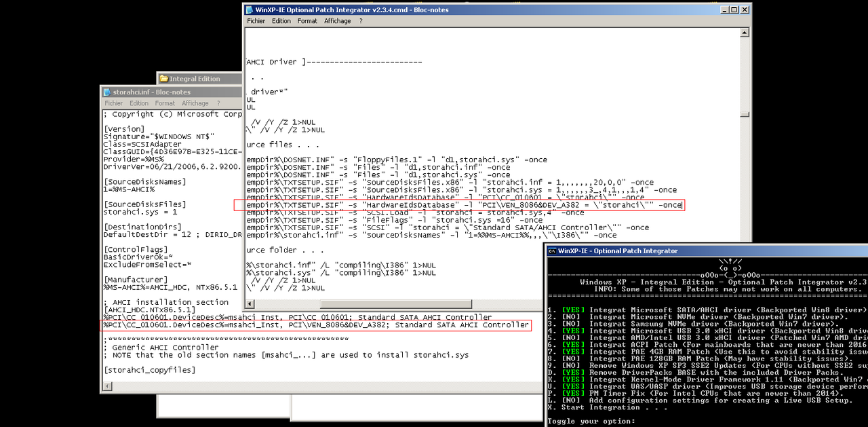Open Format menu in storahci.inf Notepad
The image size is (868, 427).
click(165, 103)
